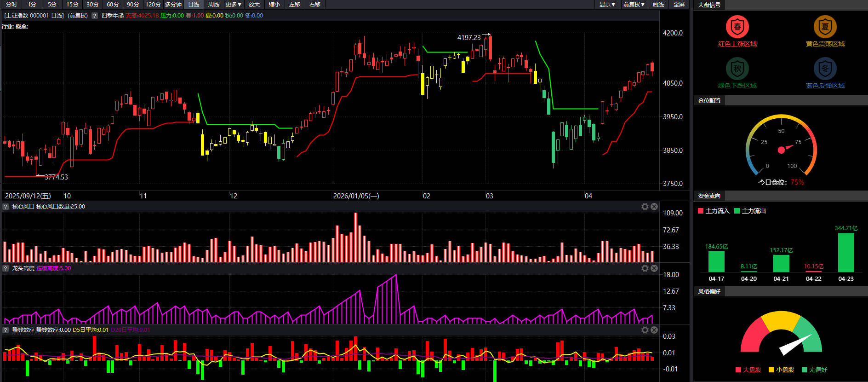Click the red 春 spring signal icon

737,27
